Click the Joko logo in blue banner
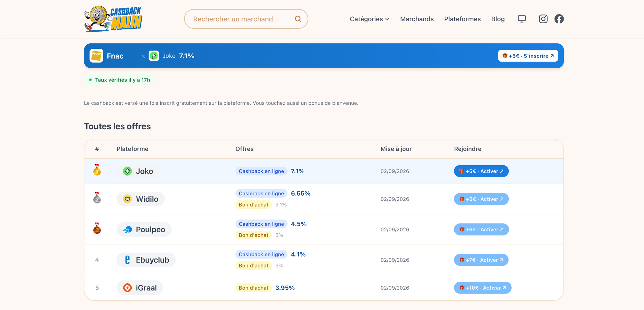 point(154,56)
